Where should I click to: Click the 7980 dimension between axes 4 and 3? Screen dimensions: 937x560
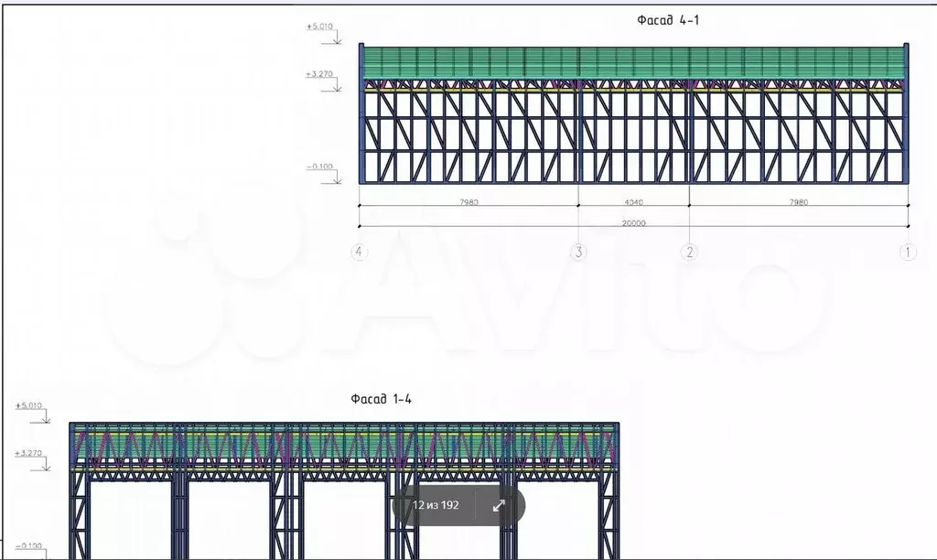click(468, 202)
